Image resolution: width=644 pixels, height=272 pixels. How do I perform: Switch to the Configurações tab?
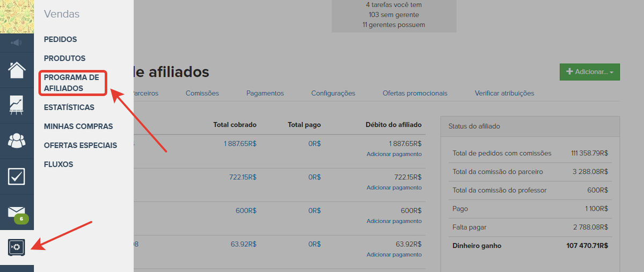(333, 93)
